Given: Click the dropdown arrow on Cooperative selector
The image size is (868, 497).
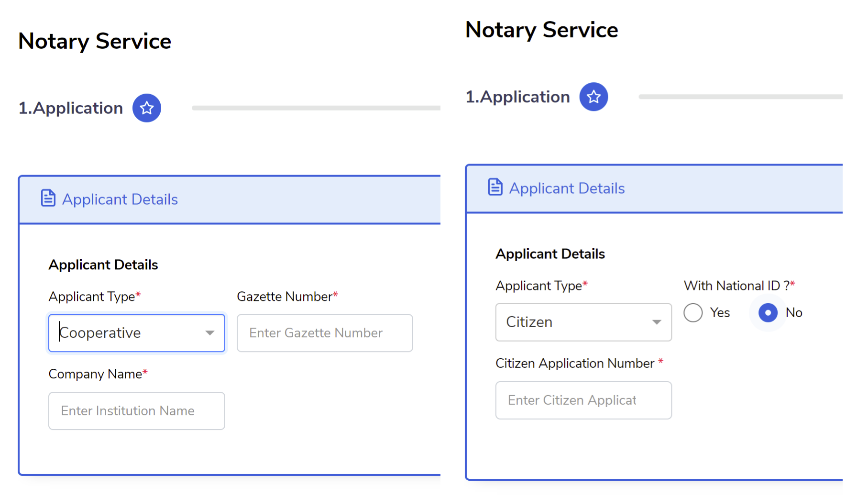Looking at the screenshot, I should pyautogui.click(x=210, y=333).
